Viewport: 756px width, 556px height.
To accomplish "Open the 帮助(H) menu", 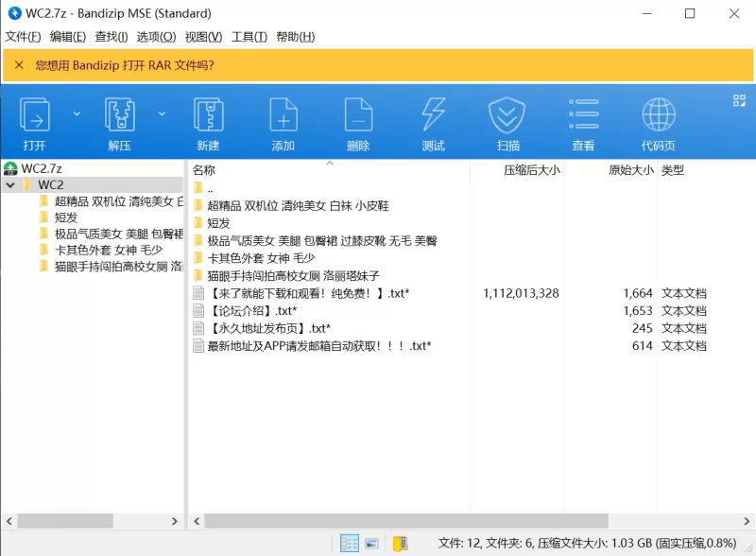I will click(295, 37).
